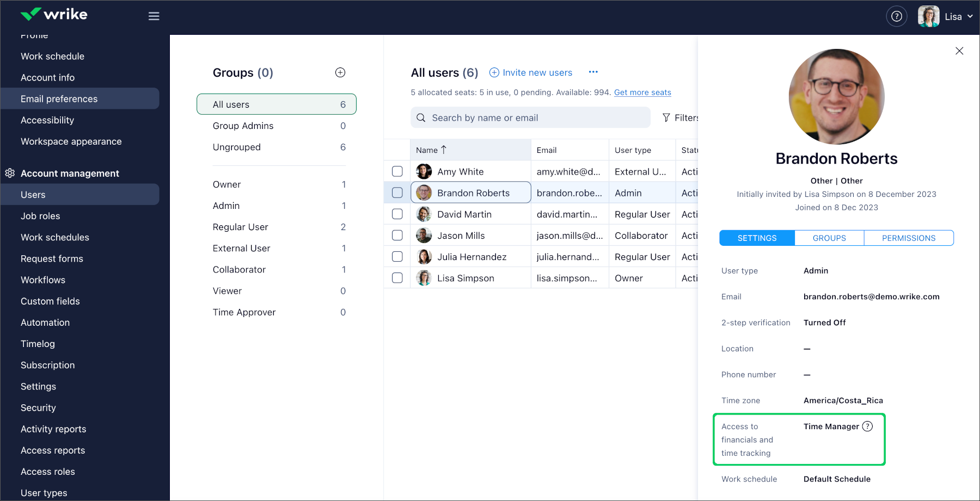This screenshot has width=980, height=501.
Task: Open the help question mark icon
Action: (896, 16)
